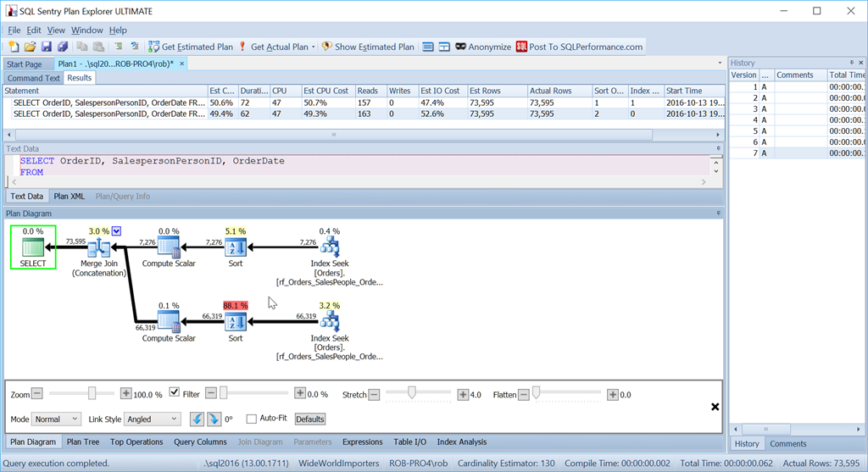Click Get Estimated Plan button
The height and width of the screenshot is (472, 868).
coord(191,47)
